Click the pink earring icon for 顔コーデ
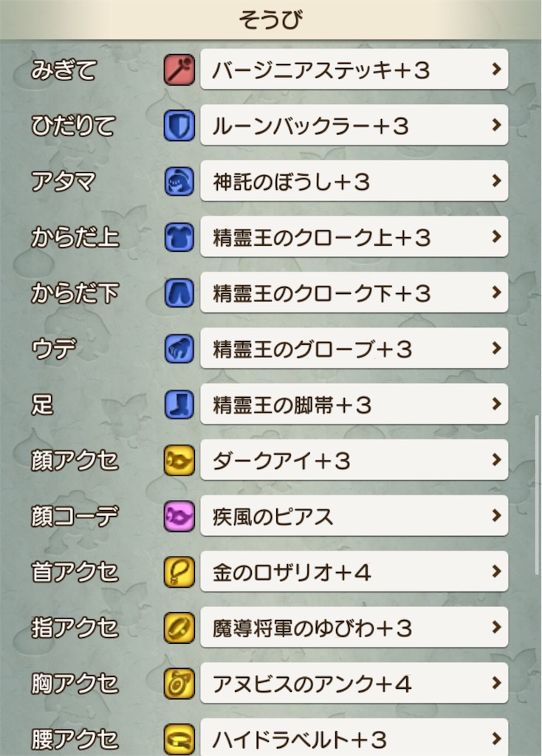Viewport: 542px width, 756px height. click(x=179, y=516)
